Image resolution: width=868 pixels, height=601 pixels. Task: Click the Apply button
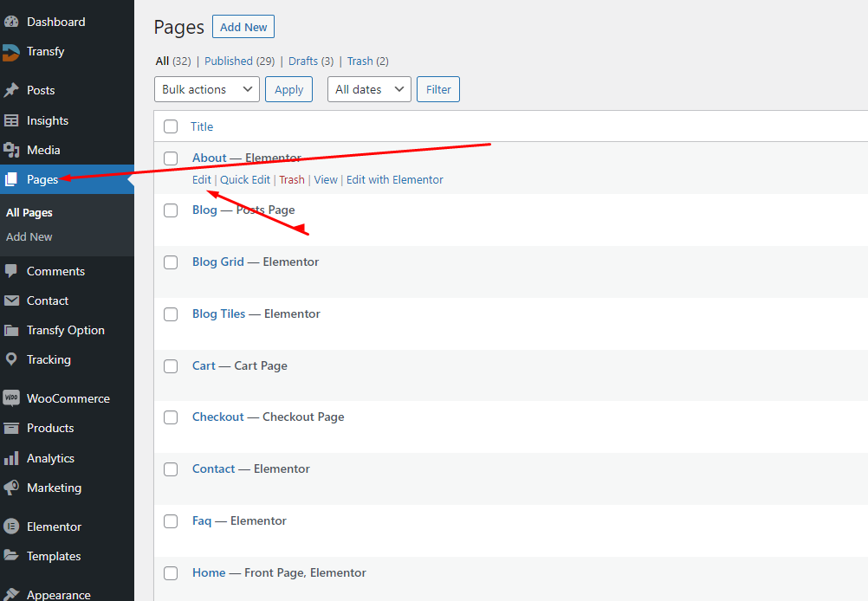coord(288,89)
